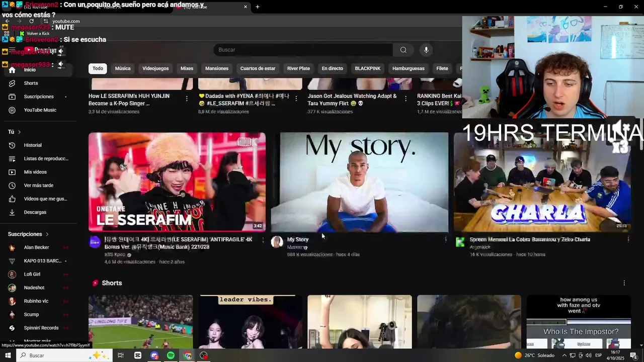
Task: Open Historial in the sidebar
Action: pyautogui.click(x=39, y=145)
